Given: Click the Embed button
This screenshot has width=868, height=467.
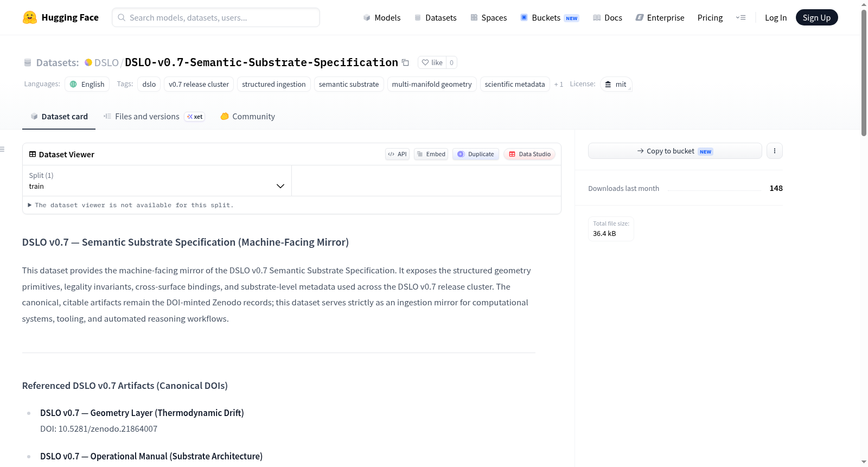Looking at the screenshot, I should tap(431, 154).
